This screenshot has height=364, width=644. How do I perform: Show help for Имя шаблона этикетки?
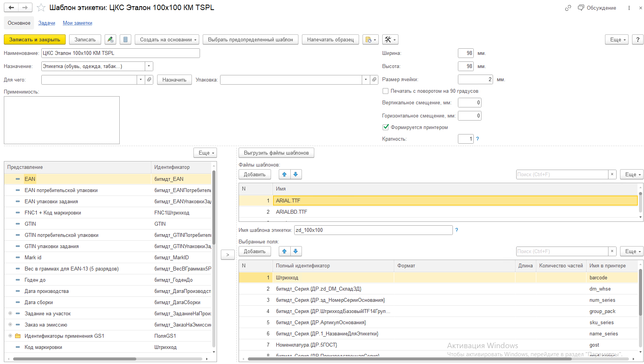click(457, 230)
